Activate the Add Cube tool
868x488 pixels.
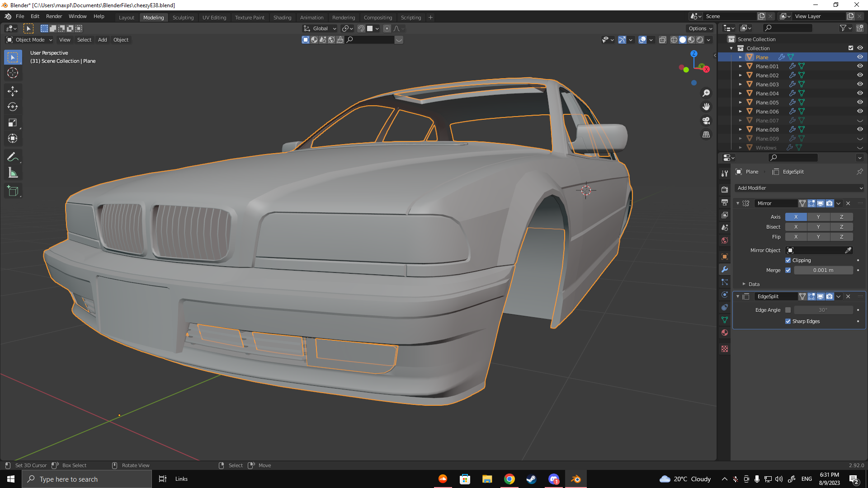[x=13, y=191]
